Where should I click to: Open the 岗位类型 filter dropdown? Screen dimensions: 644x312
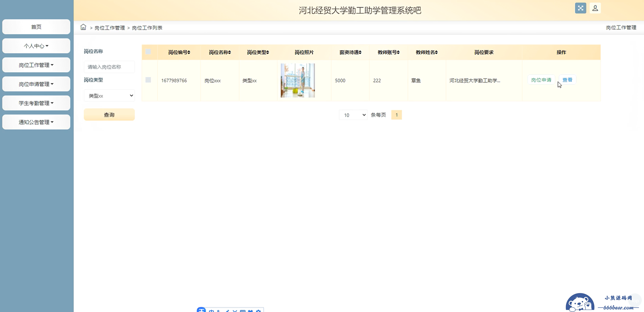coord(109,95)
